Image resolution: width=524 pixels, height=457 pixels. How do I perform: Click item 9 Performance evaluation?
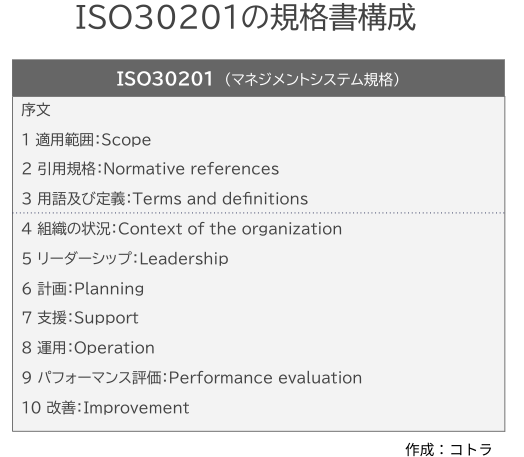click(192, 378)
